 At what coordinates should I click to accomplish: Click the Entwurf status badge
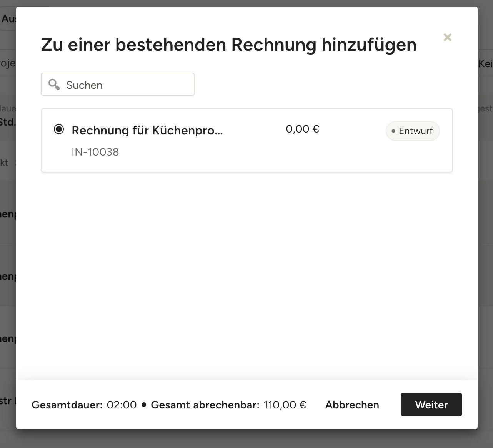click(413, 131)
